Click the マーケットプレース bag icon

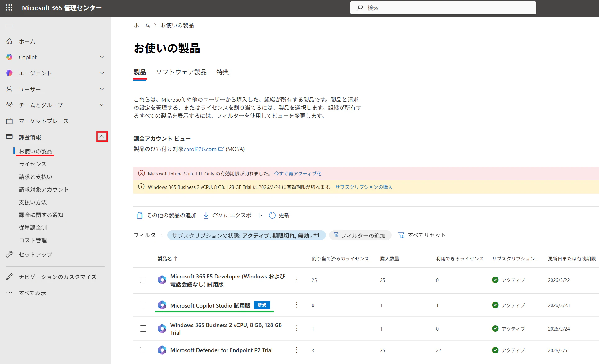[9, 121]
